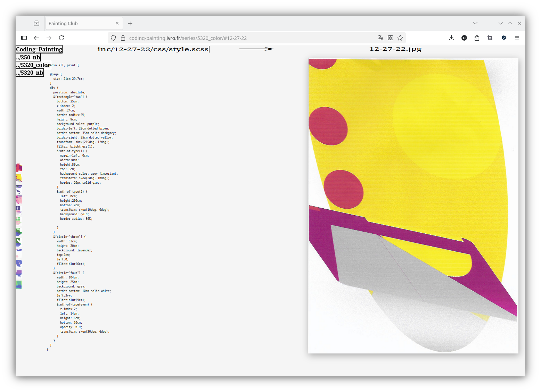
Task: Open a new tab with the plus button
Action: tap(130, 23)
